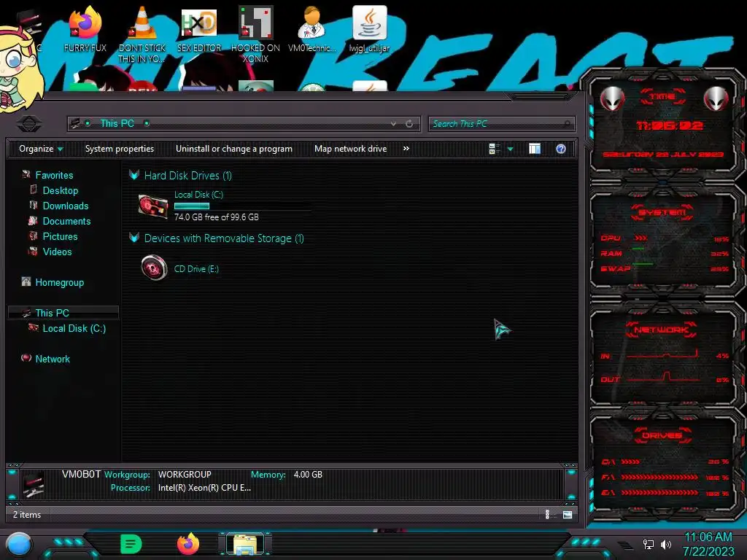Open the green notes app on the taskbar
The image size is (747, 560).
131,544
